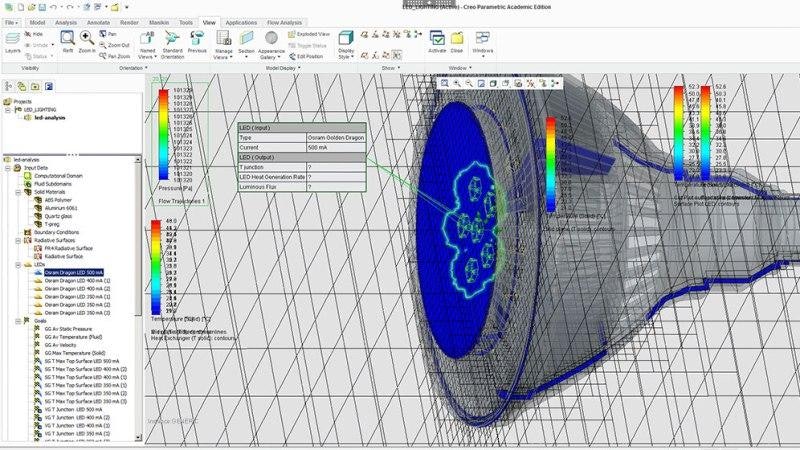Select the Pan tool in Orientation group
This screenshot has width=800, height=450.
click(111, 34)
